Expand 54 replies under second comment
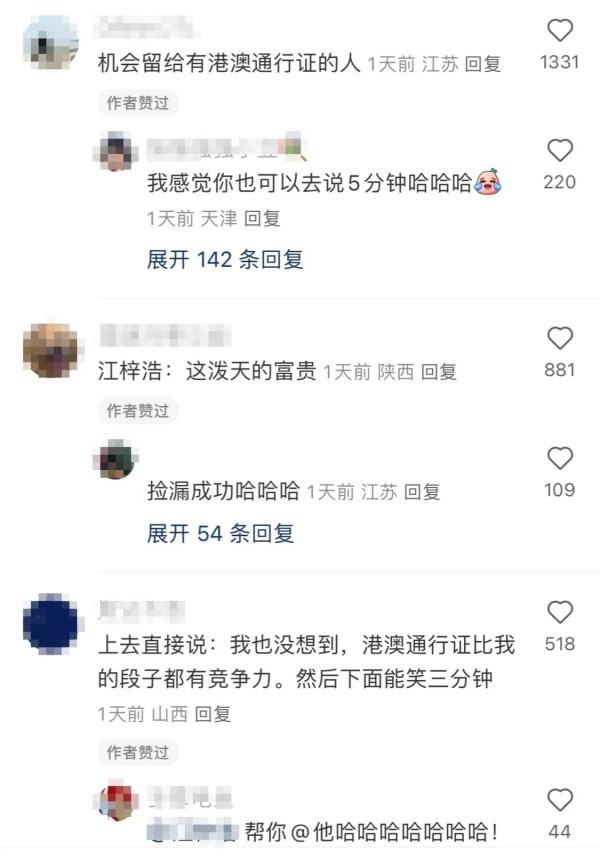600x860 pixels. 220,533
